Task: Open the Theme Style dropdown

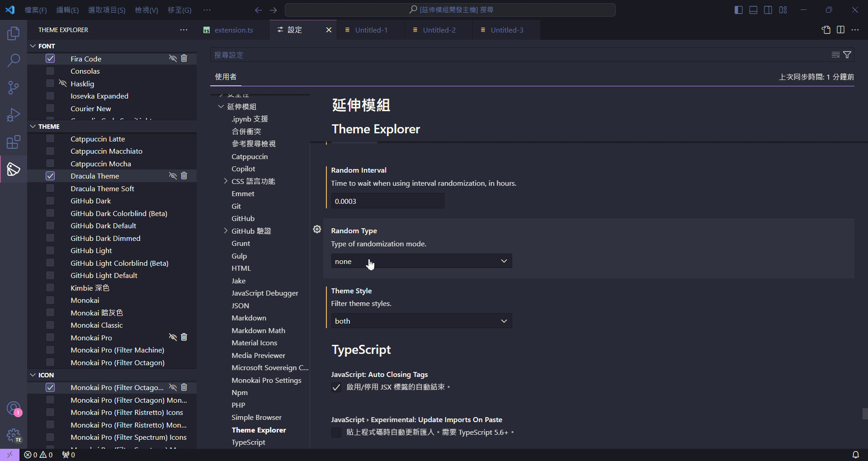Action: [421, 321]
